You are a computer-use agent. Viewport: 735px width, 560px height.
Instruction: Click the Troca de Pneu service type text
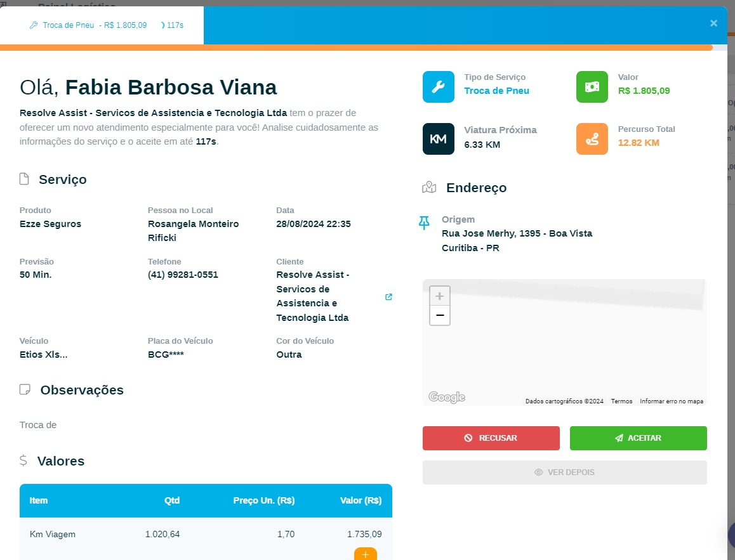(x=496, y=91)
